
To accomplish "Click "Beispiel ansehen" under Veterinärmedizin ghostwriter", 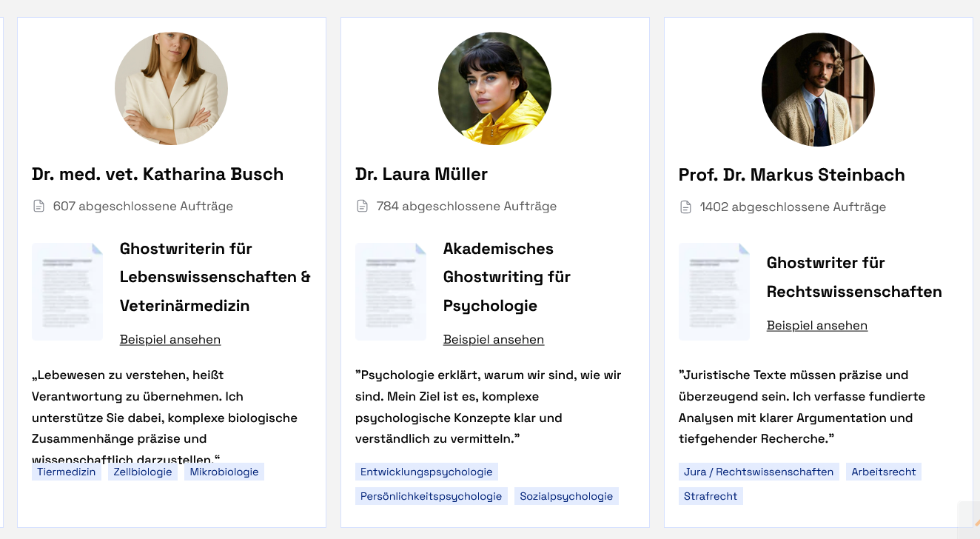I will point(170,339).
